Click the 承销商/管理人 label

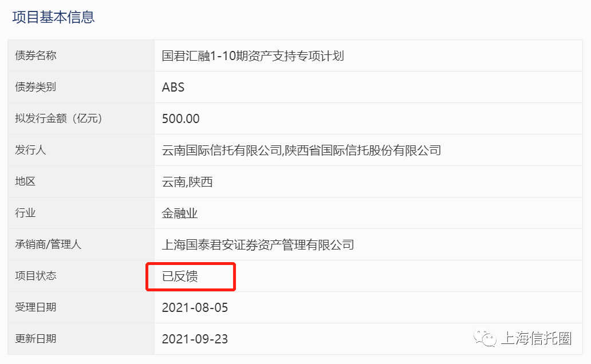coord(48,244)
